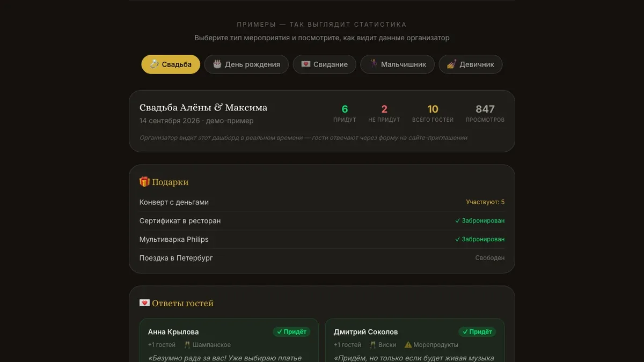The image size is (644, 362).
Task: Click the Мультиварка Philips gift row
Action: click(x=322, y=239)
